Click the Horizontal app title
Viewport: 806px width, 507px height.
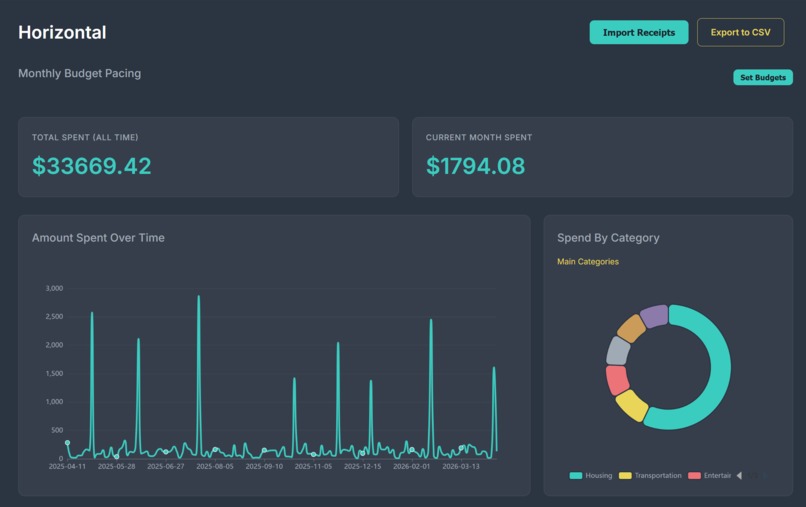point(62,32)
